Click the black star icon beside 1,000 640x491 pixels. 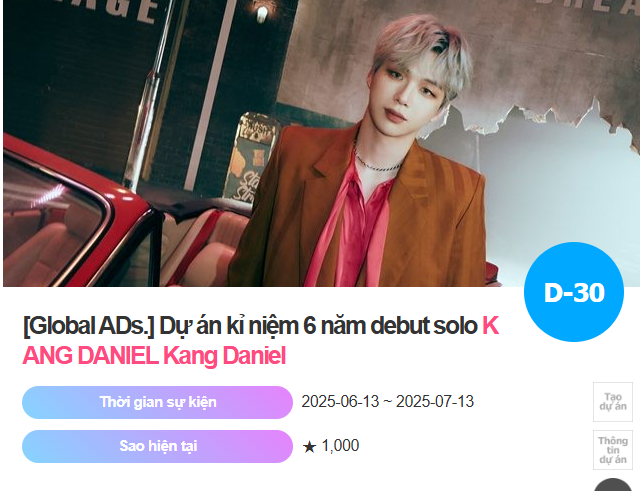coord(309,447)
